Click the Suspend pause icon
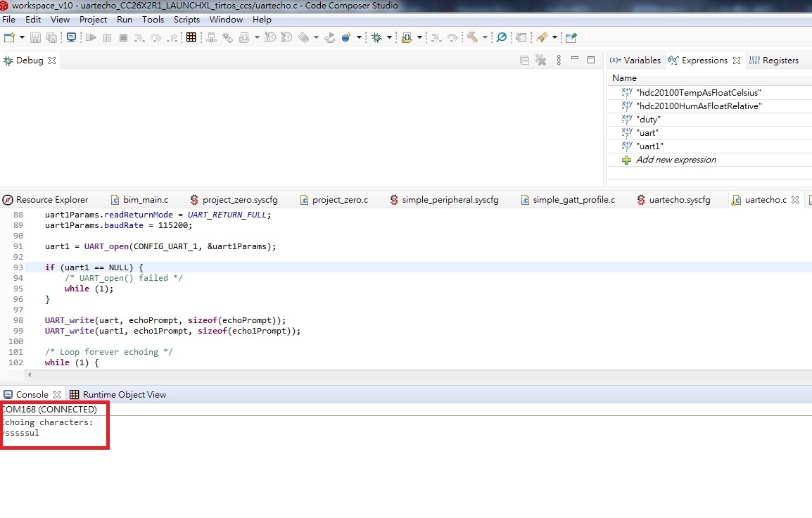Viewport: 812px width, 518px height. pos(107,37)
